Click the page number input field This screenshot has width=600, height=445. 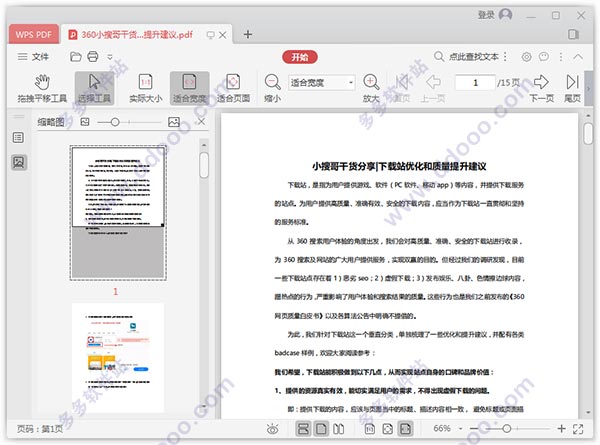[475, 83]
